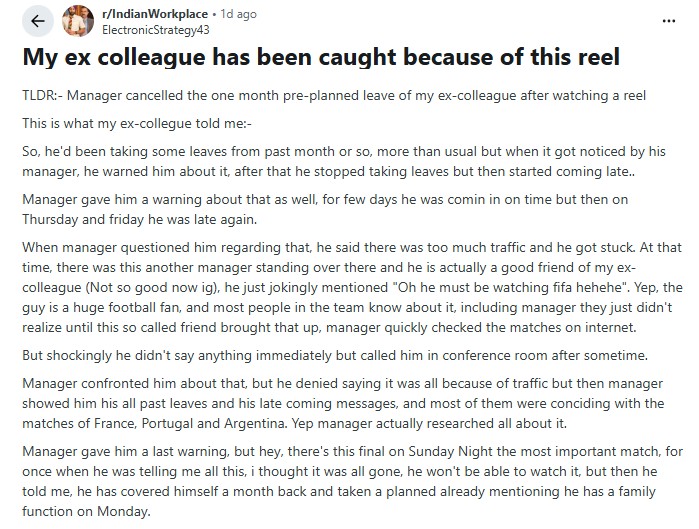Open the post options three-dot menu
The height and width of the screenshot is (529, 699).
(x=669, y=21)
